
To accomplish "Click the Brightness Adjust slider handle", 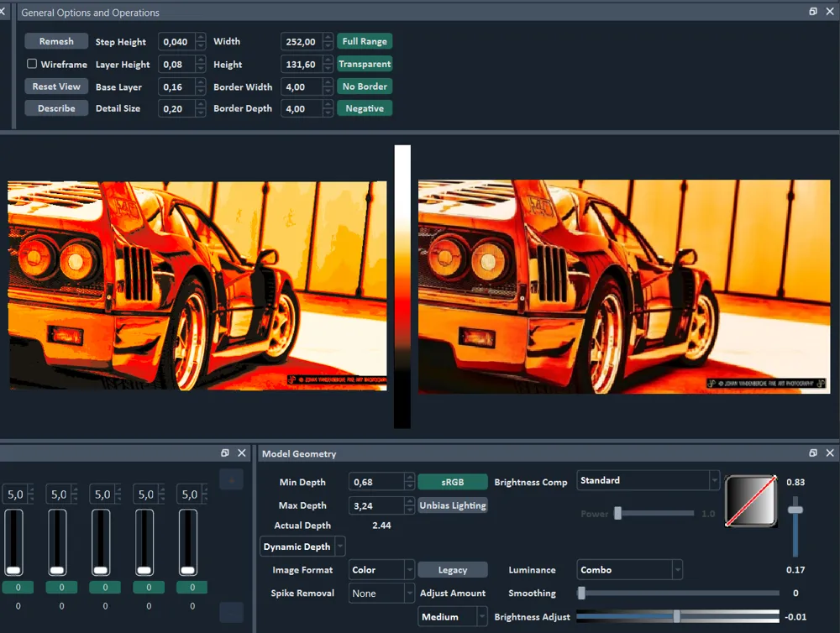I will tap(676, 616).
